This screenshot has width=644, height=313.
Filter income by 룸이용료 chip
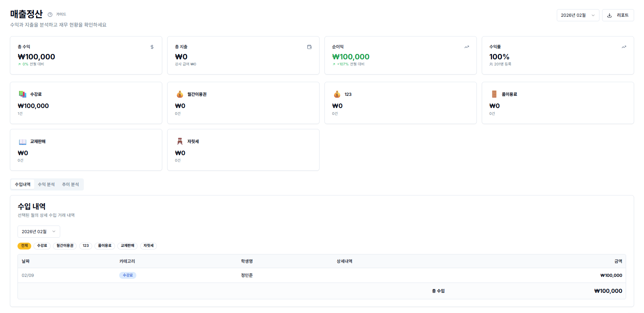click(x=105, y=246)
